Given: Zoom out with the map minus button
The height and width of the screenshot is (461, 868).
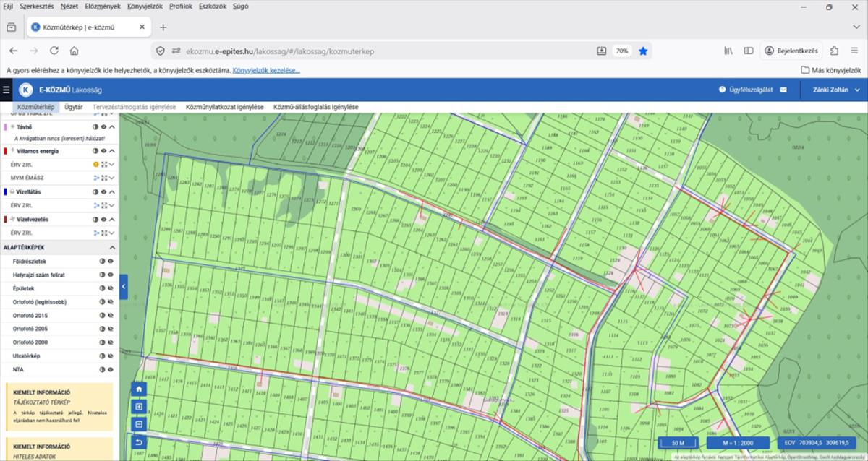Looking at the screenshot, I should (139, 424).
